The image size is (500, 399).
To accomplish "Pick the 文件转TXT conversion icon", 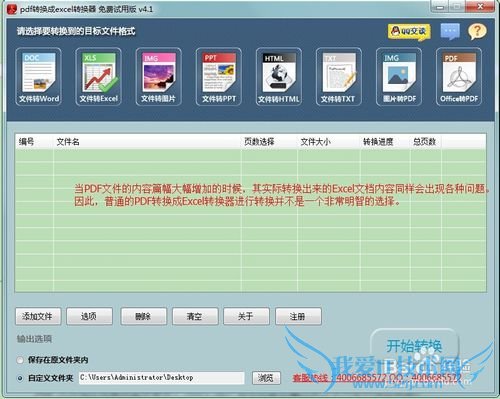I will click(x=339, y=77).
